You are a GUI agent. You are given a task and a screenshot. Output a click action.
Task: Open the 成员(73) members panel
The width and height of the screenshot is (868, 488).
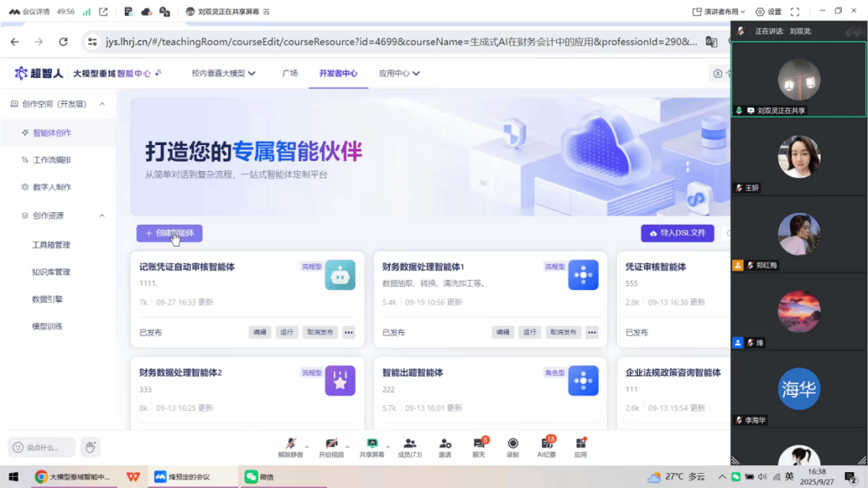click(x=410, y=445)
